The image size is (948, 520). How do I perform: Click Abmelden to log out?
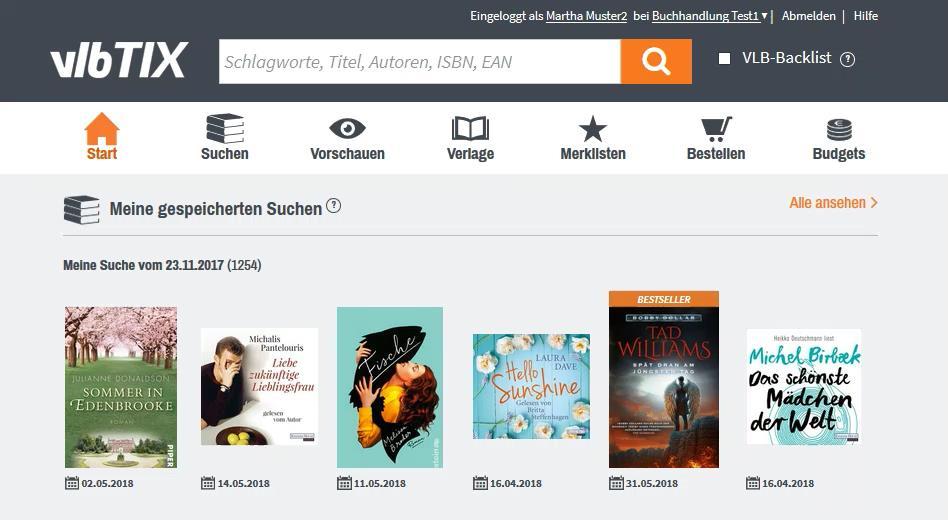[x=809, y=16]
